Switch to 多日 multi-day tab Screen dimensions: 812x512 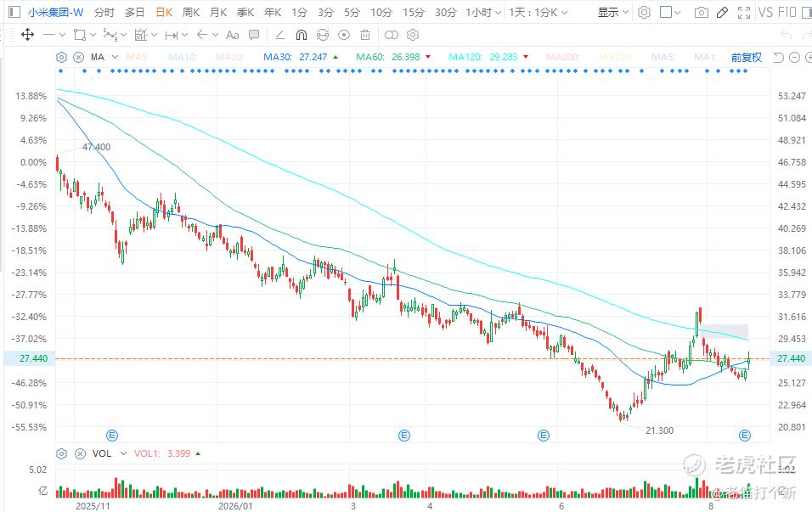coord(135,12)
